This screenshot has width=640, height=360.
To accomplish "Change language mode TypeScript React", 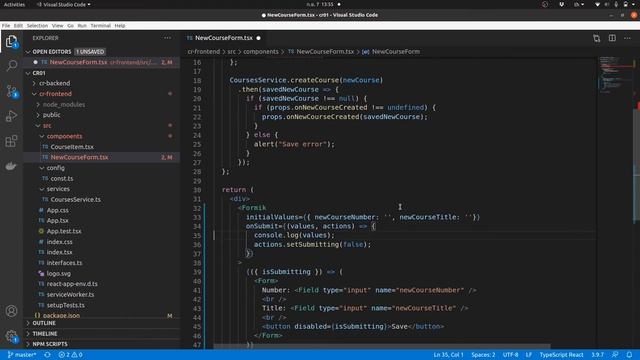I will click(561, 355).
